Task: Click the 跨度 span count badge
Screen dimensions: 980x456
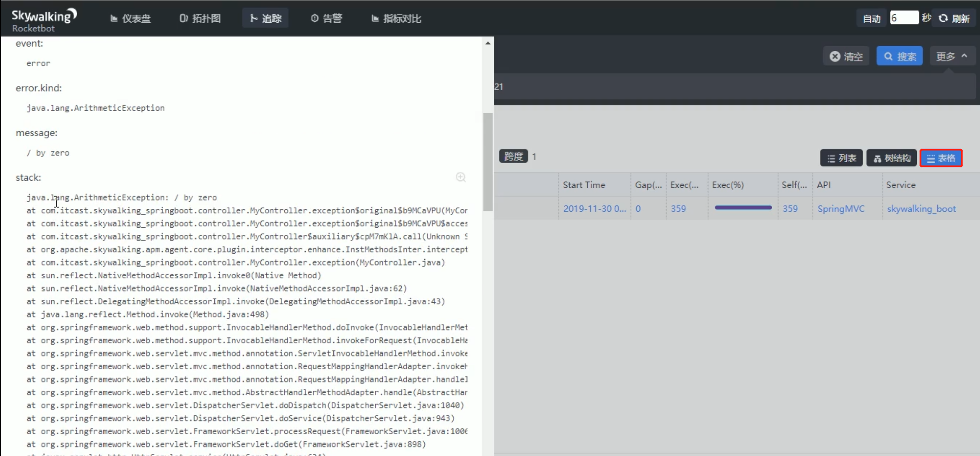Action: coord(513,157)
